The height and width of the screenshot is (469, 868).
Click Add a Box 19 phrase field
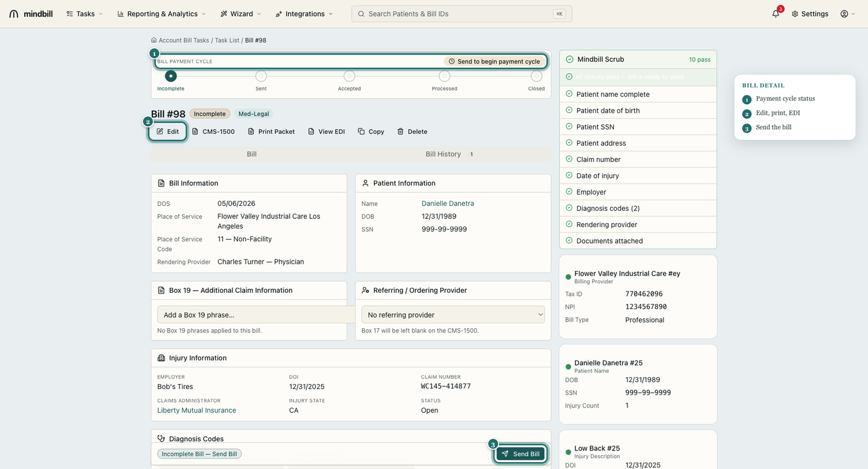tap(256, 315)
